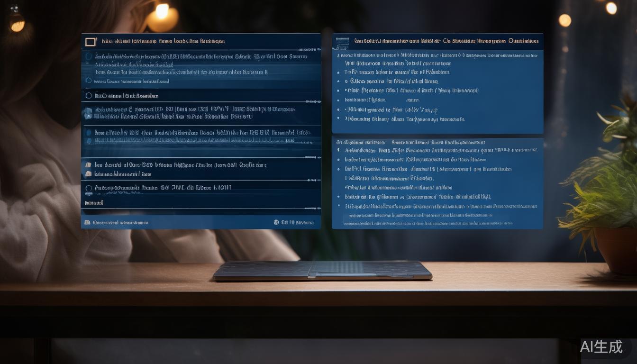Expand the dotted handle below the bold row title
637x364 pixels.
[313, 101]
